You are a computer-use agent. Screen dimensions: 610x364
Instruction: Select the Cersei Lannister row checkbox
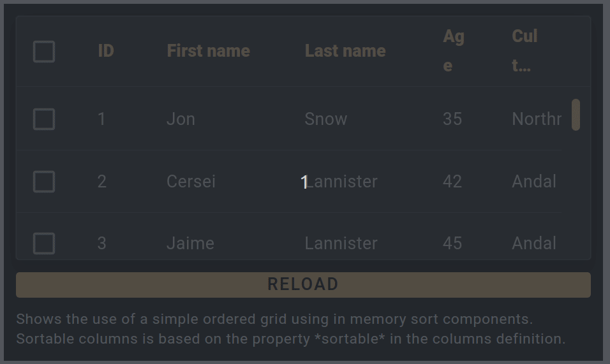click(x=44, y=182)
